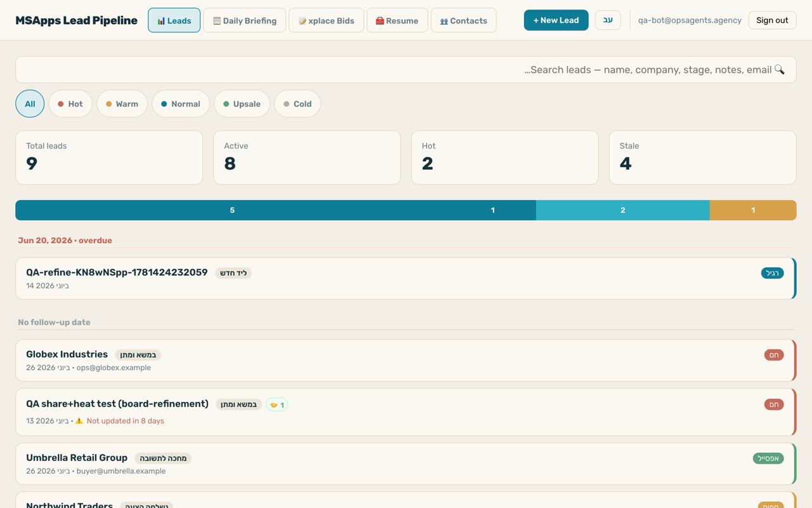
Task: Filter leads by Cold
Action: coord(298,104)
